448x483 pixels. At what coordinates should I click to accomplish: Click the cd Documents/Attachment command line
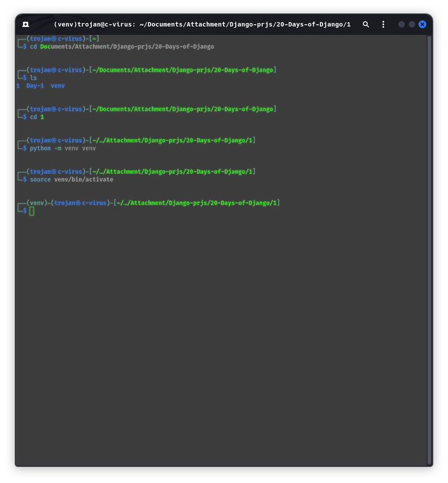pyautogui.click(x=122, y=47)
